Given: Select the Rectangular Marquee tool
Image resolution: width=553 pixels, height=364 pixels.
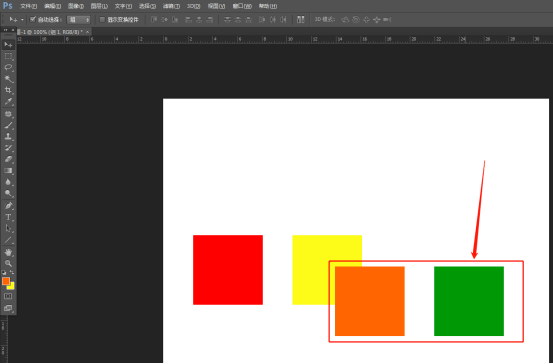Looking at the screenshot, I should pyautogui.click(x=8, y=56).
